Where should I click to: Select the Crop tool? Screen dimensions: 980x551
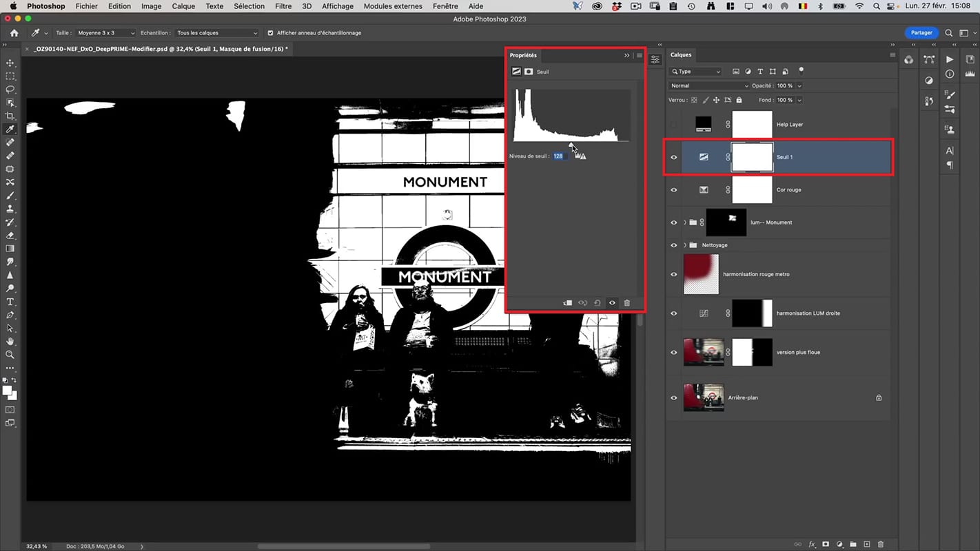click(10, 116)
